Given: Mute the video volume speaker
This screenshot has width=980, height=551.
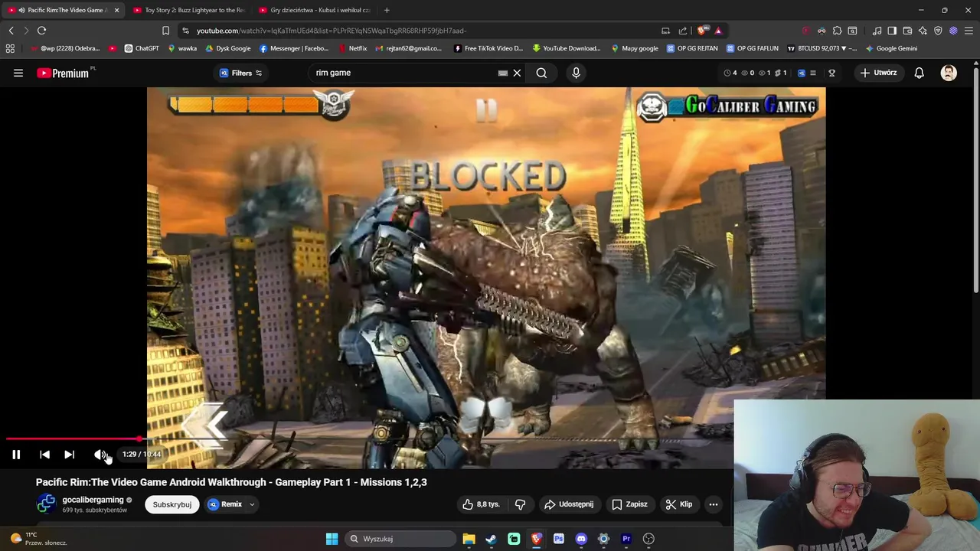Looking at the screenshot, I should coord(100,455).
